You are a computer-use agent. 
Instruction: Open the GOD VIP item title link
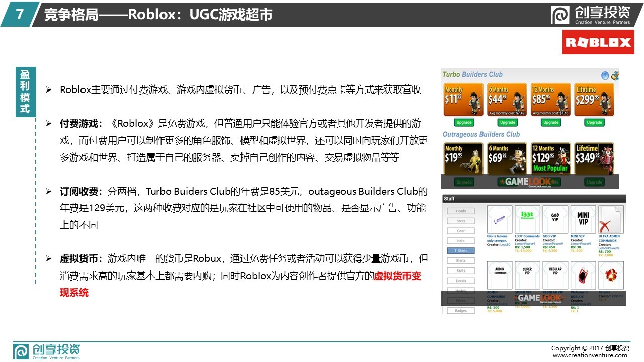(x=549, y=236)
